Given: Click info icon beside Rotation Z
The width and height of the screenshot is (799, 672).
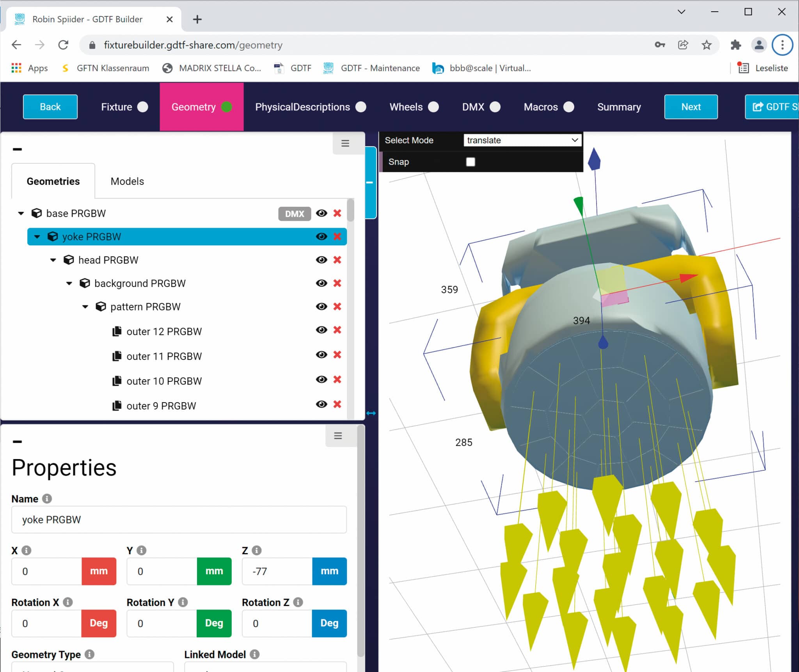Looking at the screenshot, I should (x=298, y=602).
